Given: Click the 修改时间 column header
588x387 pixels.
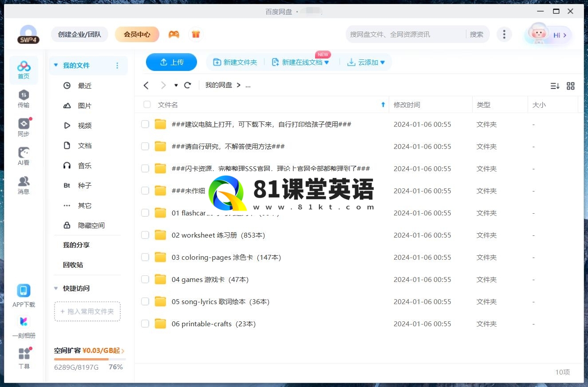Looking at the screenshot, I should [x=430, y=105].
